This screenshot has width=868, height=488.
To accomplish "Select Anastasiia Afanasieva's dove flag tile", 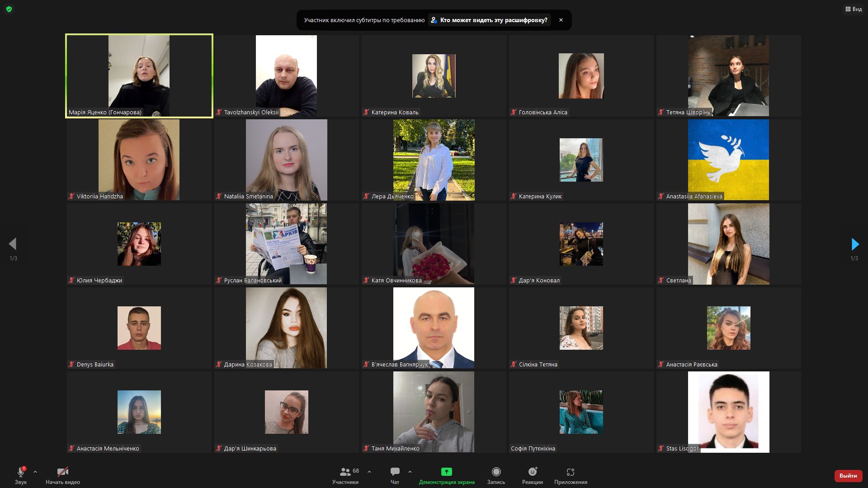I will tap(728, 160).
